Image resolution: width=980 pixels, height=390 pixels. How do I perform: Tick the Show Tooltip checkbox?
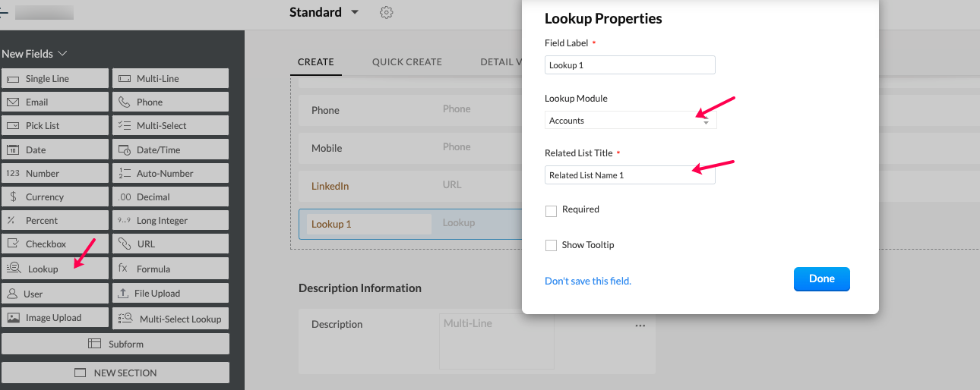pos(551,245)
